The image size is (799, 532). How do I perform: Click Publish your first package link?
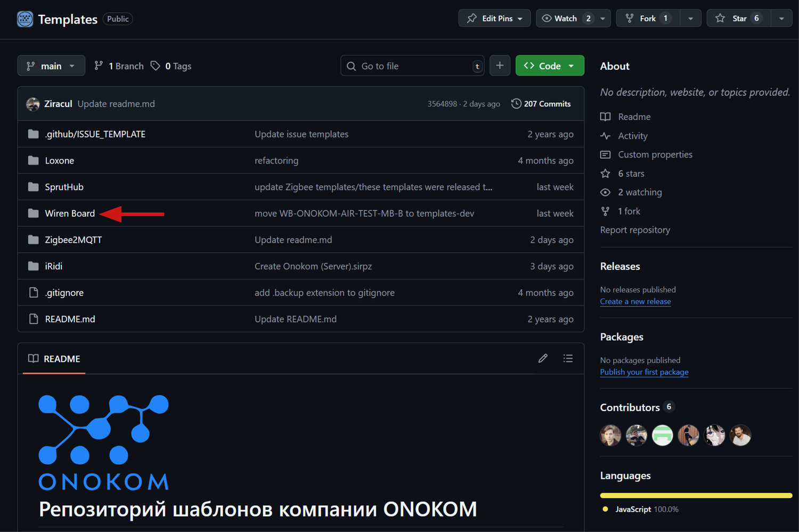click(644, 372)
